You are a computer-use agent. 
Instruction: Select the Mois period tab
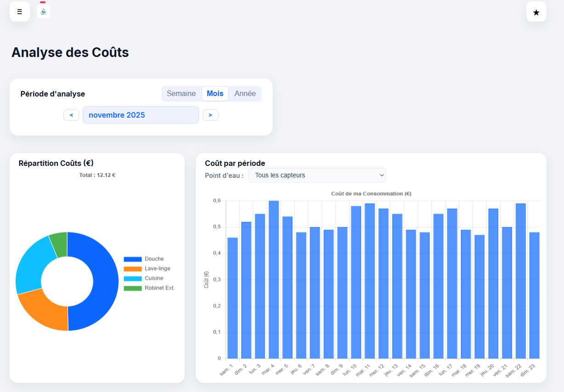click(215, 94)
